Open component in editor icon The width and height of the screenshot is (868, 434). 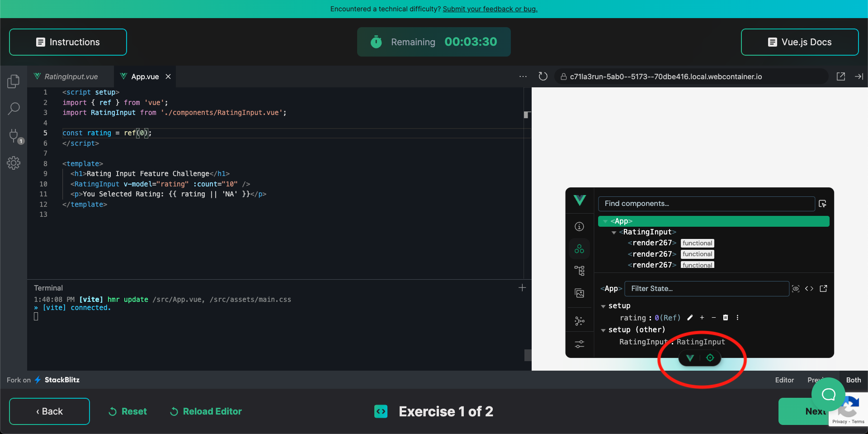point(823,289)
